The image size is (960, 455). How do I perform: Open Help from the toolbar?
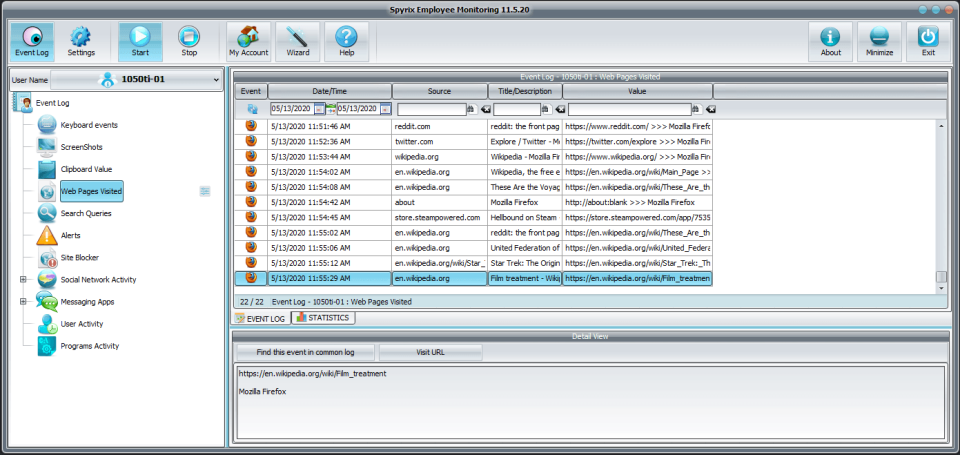pyautogui.click(x=347, y=42)
